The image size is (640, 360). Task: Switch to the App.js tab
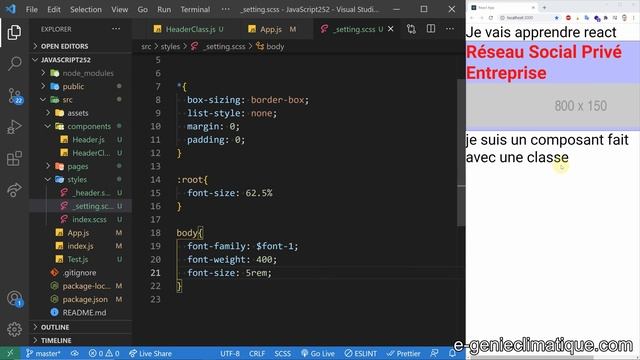click(x=271, y=29)
